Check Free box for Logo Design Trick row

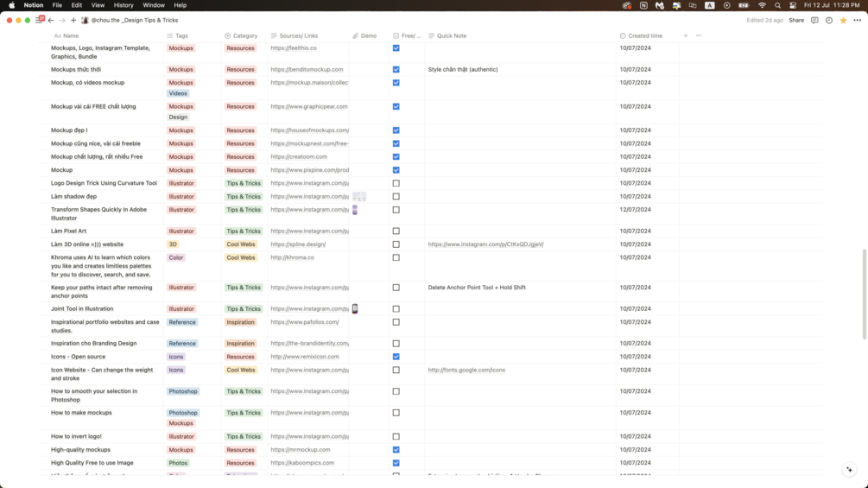(x=396, y=183)
